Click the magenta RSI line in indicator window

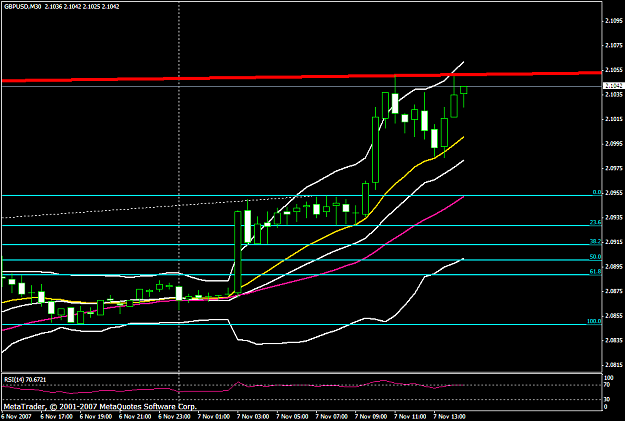click(234, 387)
